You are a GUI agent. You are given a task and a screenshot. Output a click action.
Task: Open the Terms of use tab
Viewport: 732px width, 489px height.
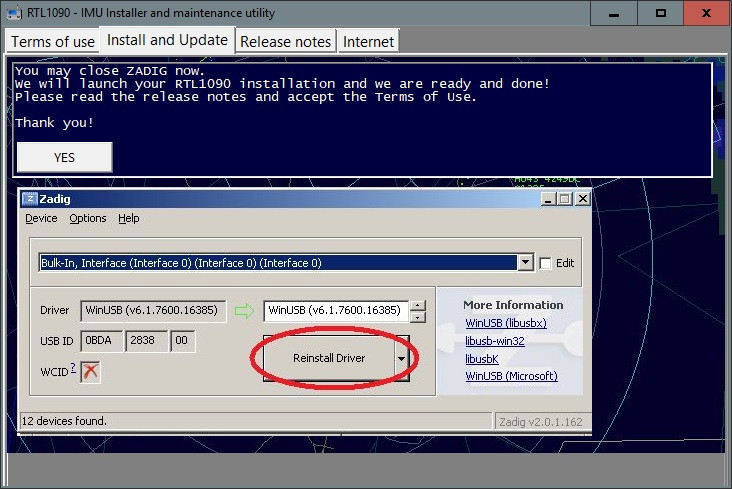(53, 42)
